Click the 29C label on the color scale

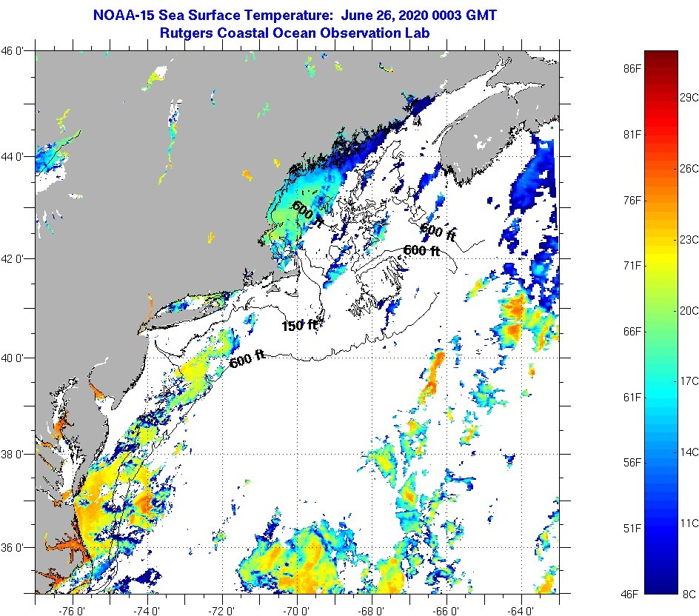689,98
